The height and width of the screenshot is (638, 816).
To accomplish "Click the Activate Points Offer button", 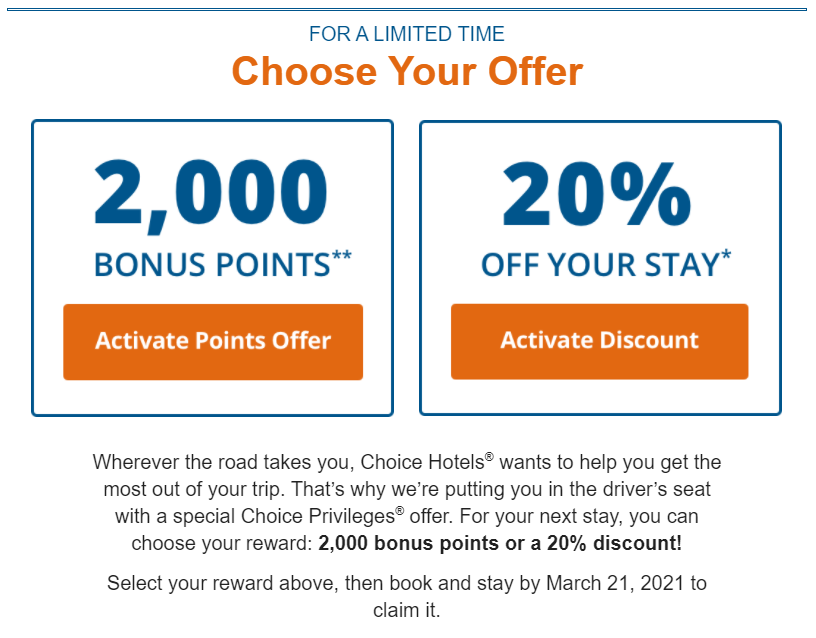I will [213, 342].
